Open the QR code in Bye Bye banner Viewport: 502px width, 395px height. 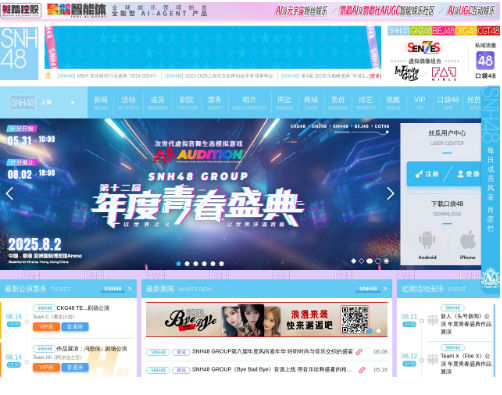pyautogui.click(x=354, y=319)
